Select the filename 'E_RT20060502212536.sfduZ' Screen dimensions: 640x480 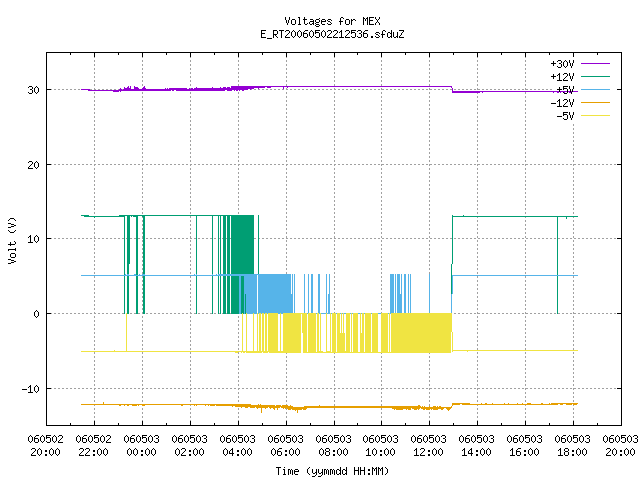(x=332, y=34)
